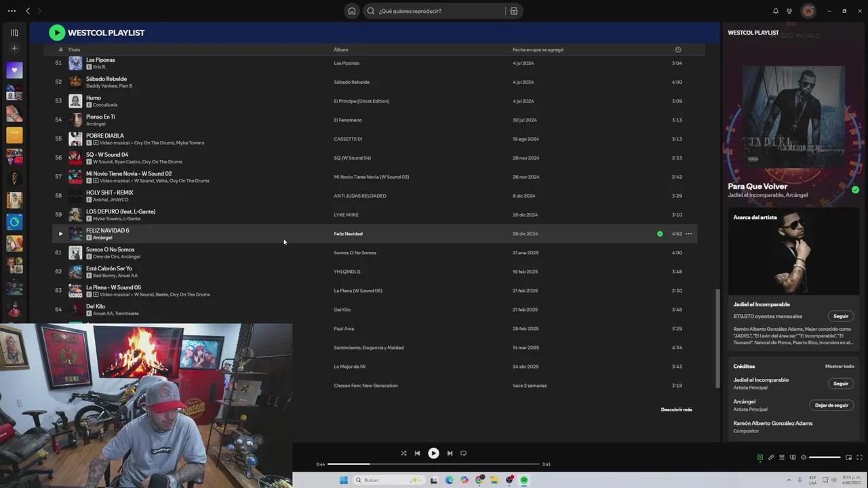Open the miniplayer icon
This screenshot has width=868, height=488.
[850, 457]
